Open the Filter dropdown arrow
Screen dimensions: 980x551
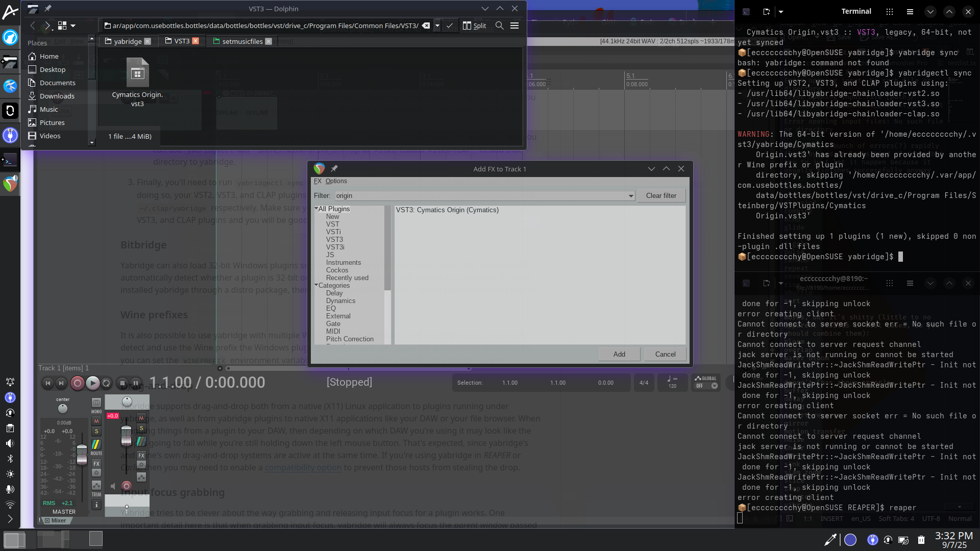click(x=631, y=196)
